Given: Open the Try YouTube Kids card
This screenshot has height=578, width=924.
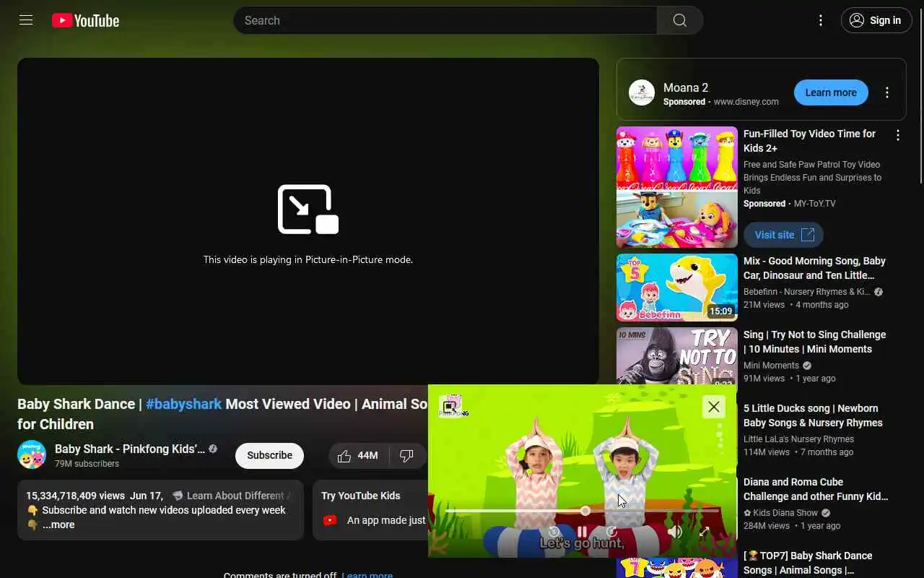Looking at the screenshot, I should click(370, 510).
